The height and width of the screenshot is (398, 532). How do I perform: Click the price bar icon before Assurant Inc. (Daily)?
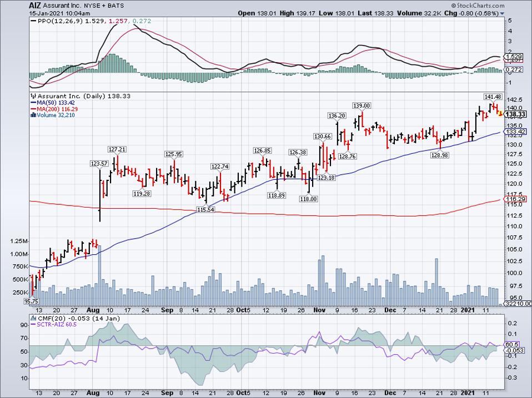(x=33, y=96)
